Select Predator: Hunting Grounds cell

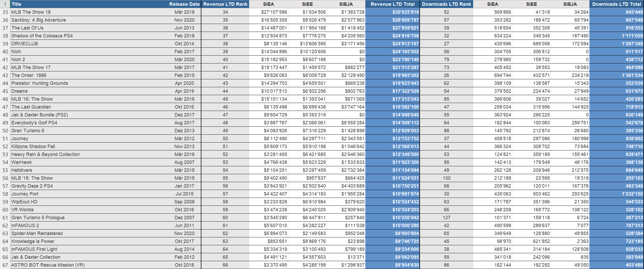pos(89,83)
